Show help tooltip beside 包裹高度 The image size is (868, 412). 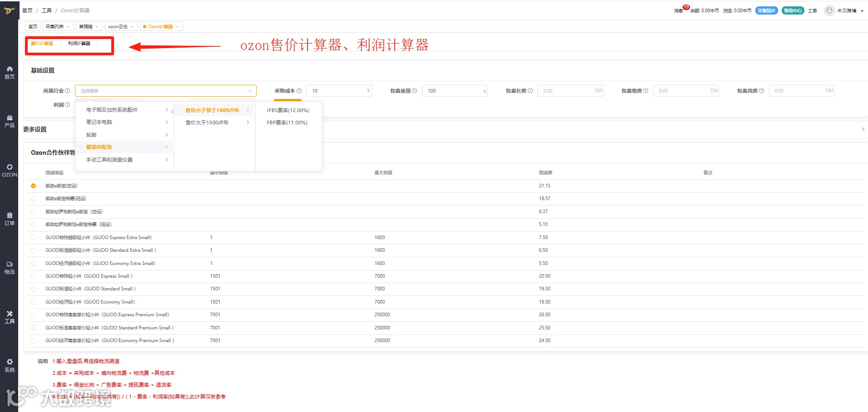(761, 91)
